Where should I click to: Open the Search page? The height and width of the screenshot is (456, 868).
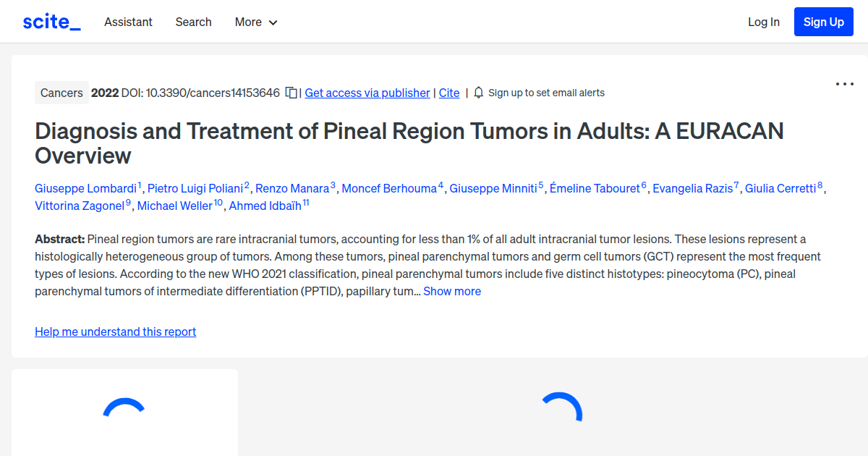193,22
